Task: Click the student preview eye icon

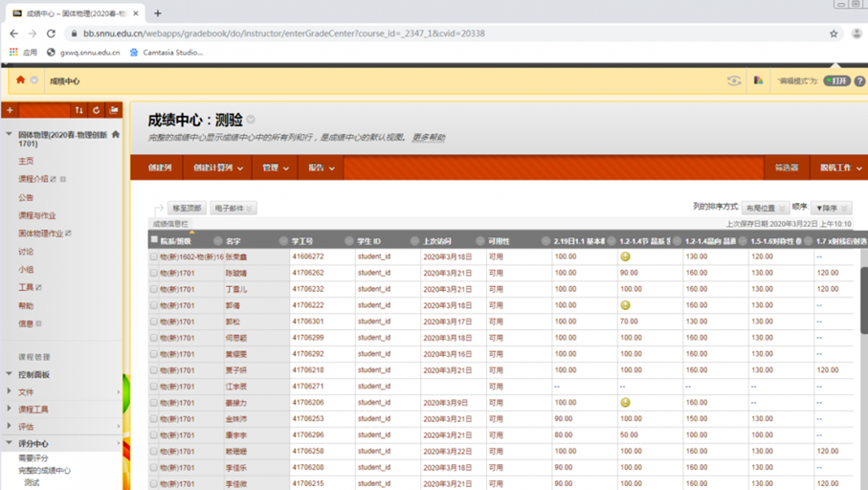Action: [x=734, y=80]
